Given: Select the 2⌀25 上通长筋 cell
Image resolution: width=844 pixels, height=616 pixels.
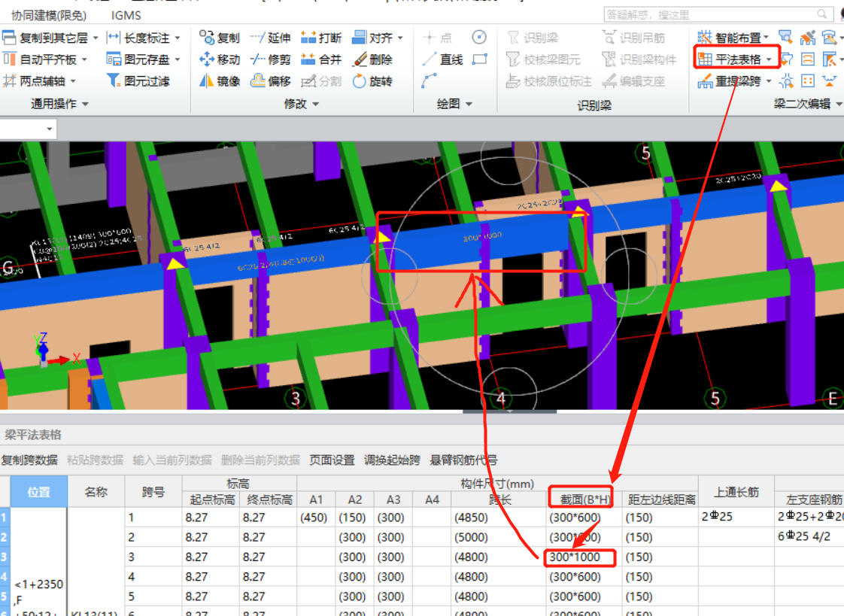Looking at the screenshot, I should tap(736, 517).
